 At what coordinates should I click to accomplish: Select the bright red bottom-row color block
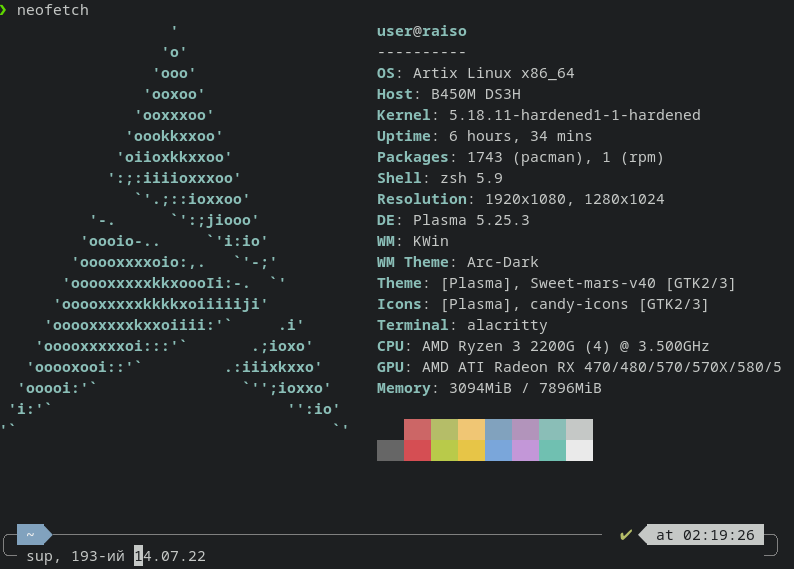click(x=417, y=451)
